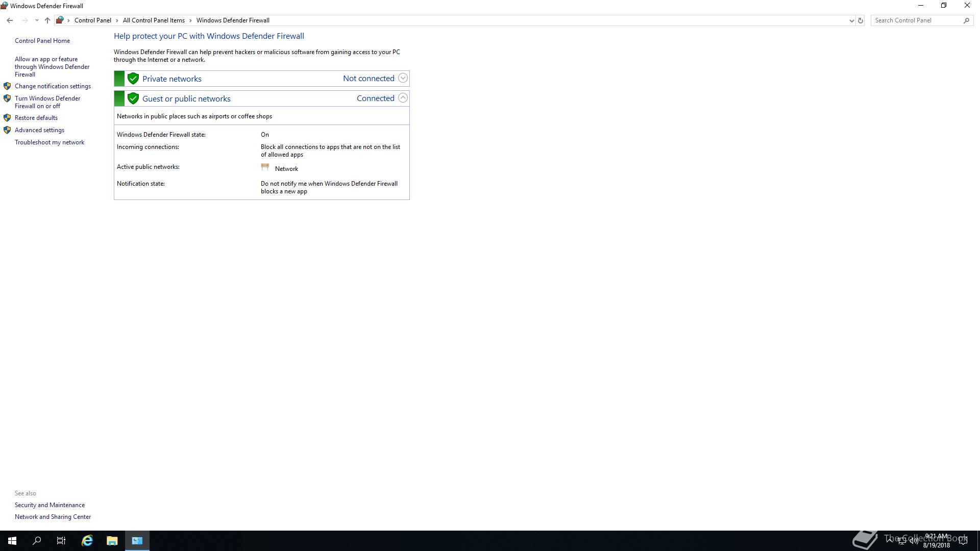This screenshot has height=551, width=980.
Task: Open Troubleshoot my network
Action: tap(50, 142)
